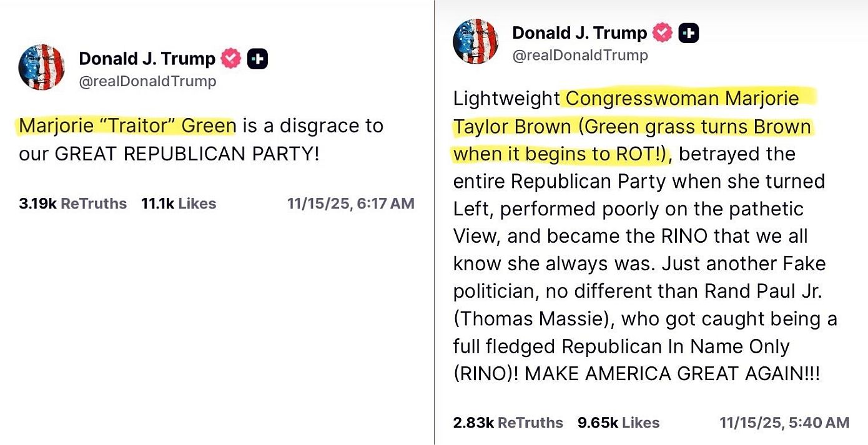Click the red verified badge in the left post
The height and width of the screenshot is (445, 868).
[232, 59]
